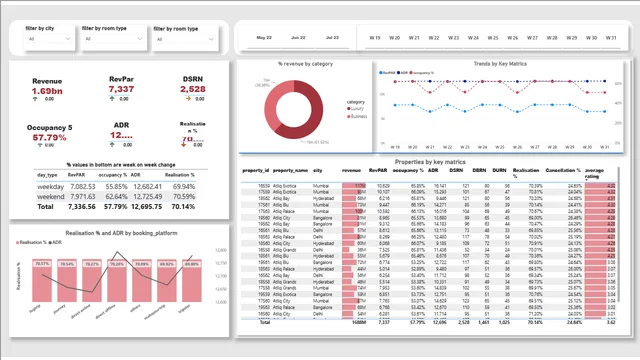Viewport: 640px width, 360px height.
Task: Select the Jul 22 month slicer
Action: pos(332,38)
